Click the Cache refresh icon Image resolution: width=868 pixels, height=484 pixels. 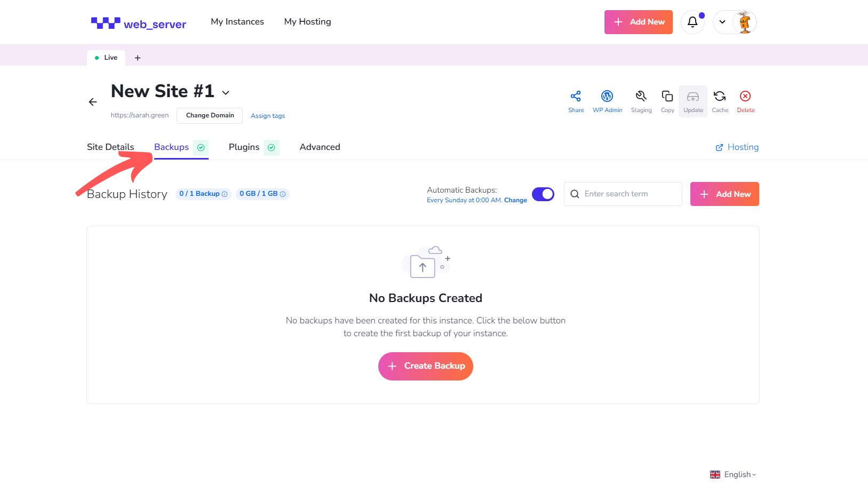pyautogui.click(x=720, y=97)
